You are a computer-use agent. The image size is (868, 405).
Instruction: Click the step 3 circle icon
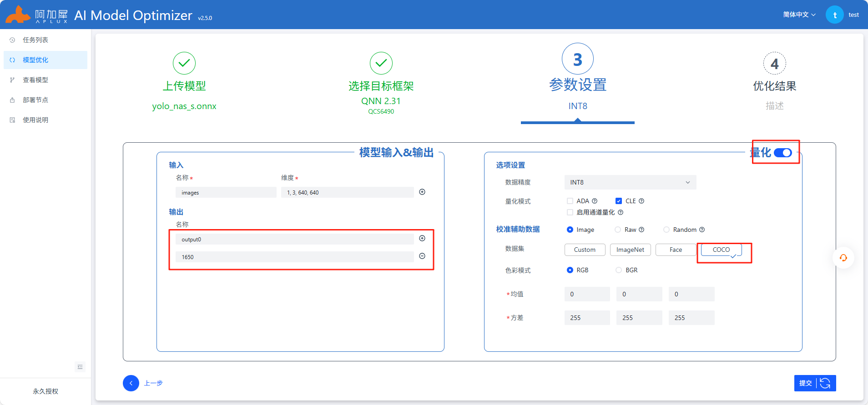[x=578, y=59]
